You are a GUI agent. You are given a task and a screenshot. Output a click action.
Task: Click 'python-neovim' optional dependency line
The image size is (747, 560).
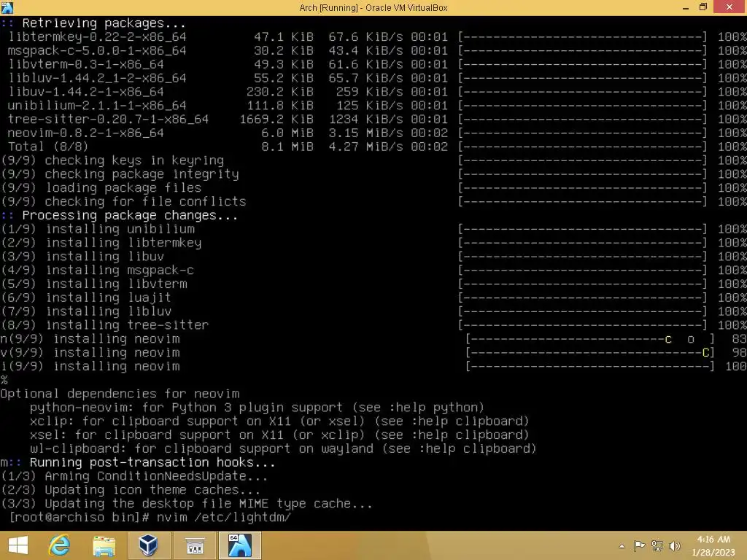pos(257,408)
